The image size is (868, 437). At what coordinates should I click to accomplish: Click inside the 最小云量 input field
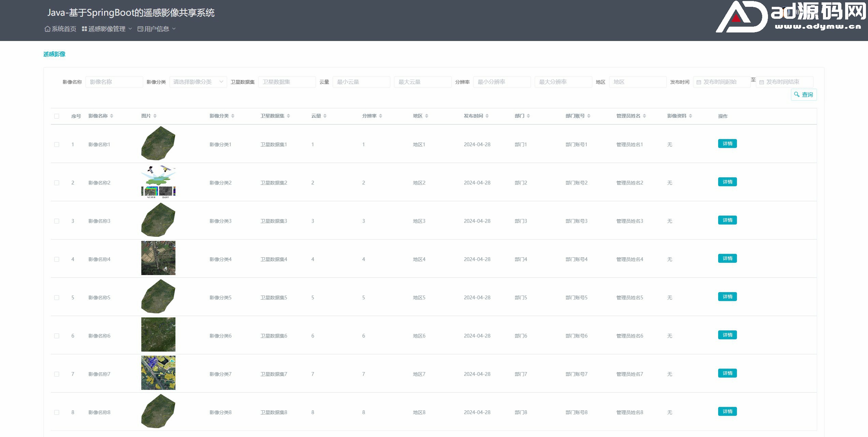click(x=361, y=82)
